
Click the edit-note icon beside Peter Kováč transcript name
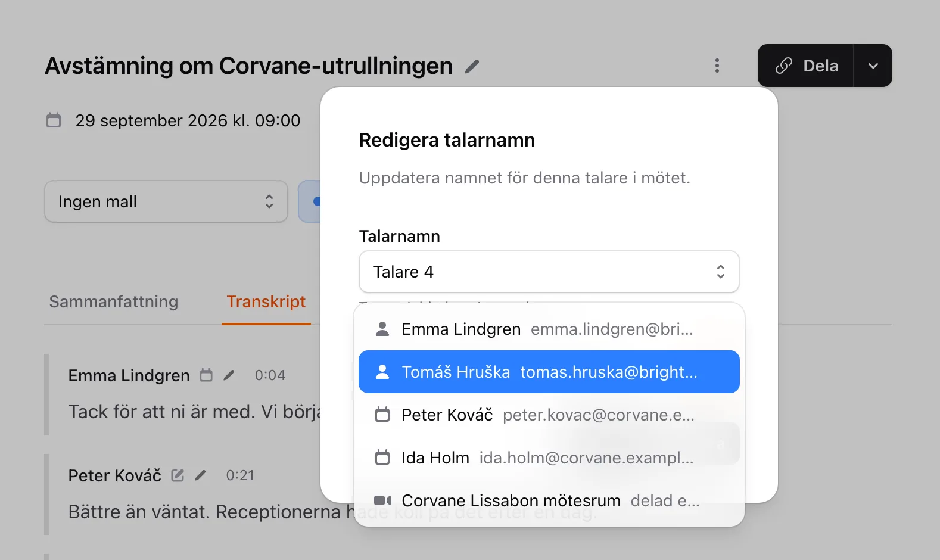click(178, 475)
